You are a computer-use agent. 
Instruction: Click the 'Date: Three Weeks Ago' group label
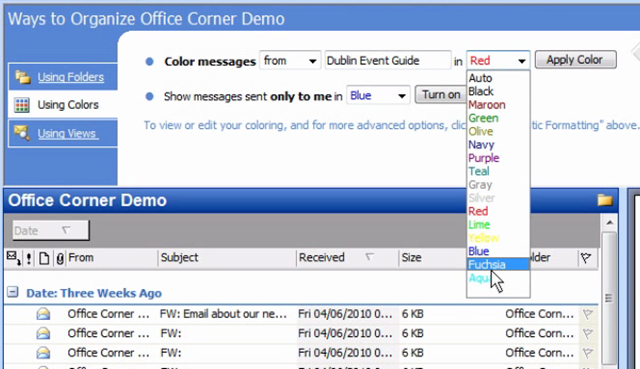(94, 293)
